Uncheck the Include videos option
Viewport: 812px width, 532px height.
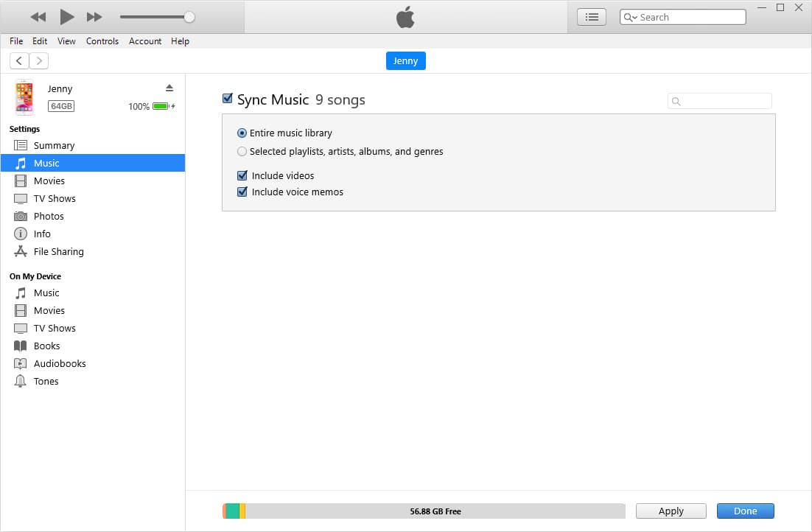coord(242,175)
